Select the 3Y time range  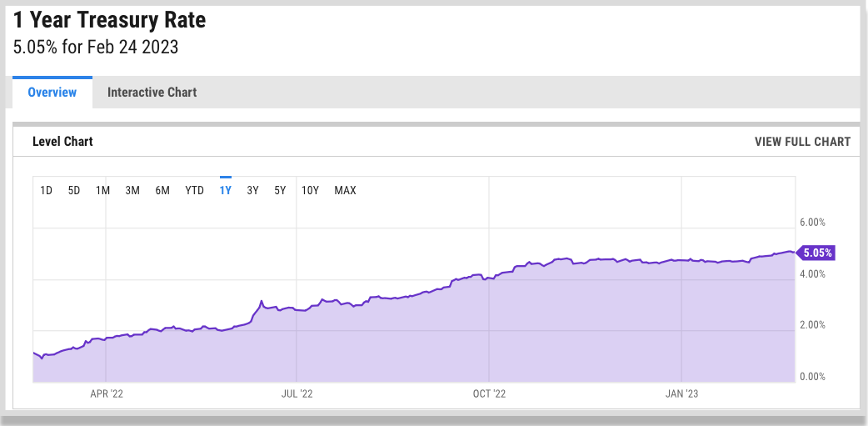tap(253, 191)
